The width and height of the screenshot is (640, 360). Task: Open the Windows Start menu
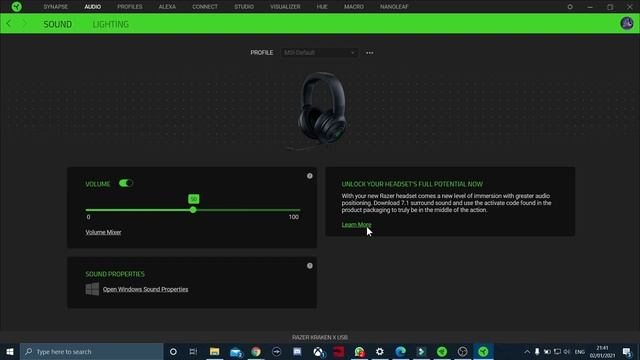tap(10, 351)
